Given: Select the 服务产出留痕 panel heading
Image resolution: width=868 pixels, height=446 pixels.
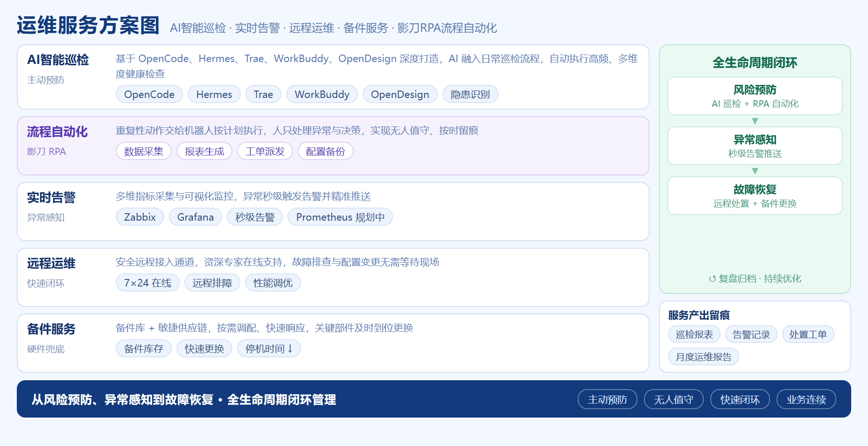Looking at the screenshot, I should pos(699,315).
